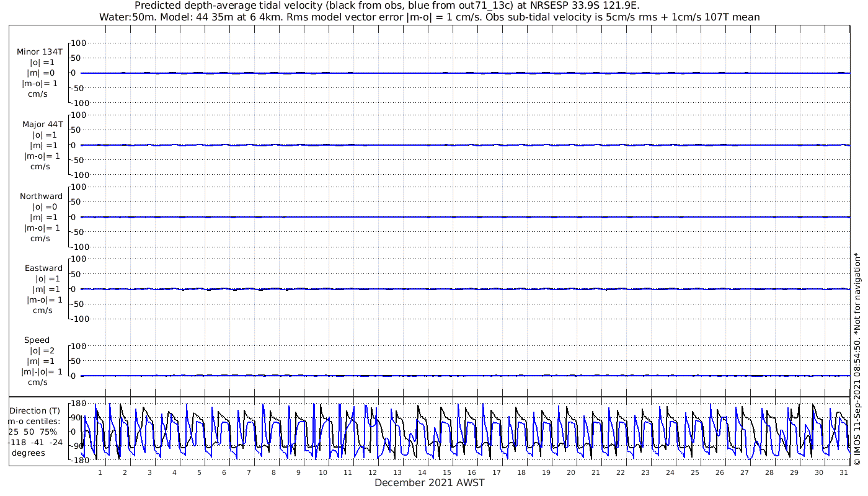The height and width of the screenshot is (496, 868).
Task: Click the day 31 label on the x-axis
Action: coord(844,472)
